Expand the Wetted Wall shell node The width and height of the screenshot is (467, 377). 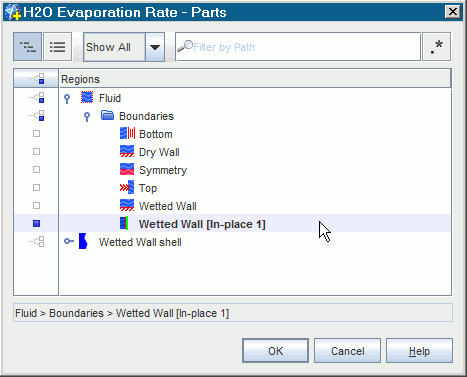69,241
